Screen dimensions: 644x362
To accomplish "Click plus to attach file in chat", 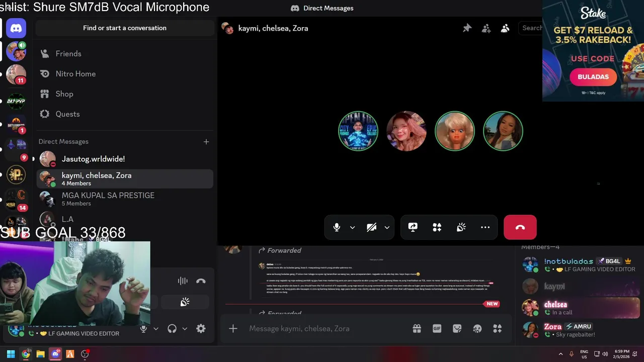I will 233,329.
